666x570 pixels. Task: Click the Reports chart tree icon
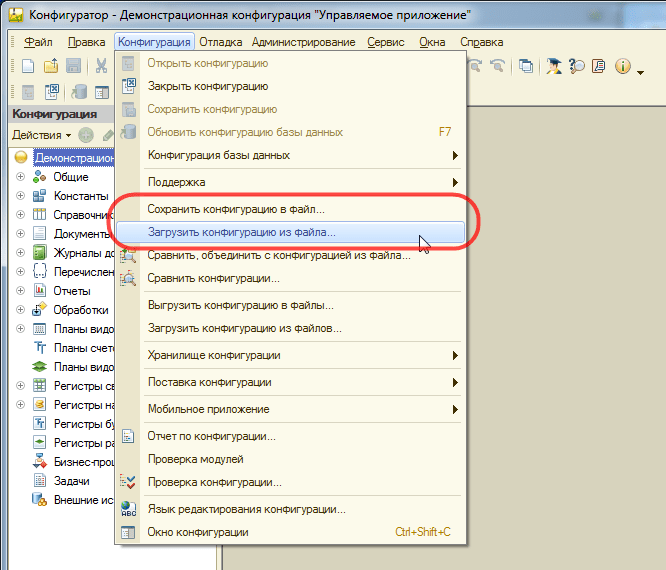pyautogui.click(x=40, y=291)
